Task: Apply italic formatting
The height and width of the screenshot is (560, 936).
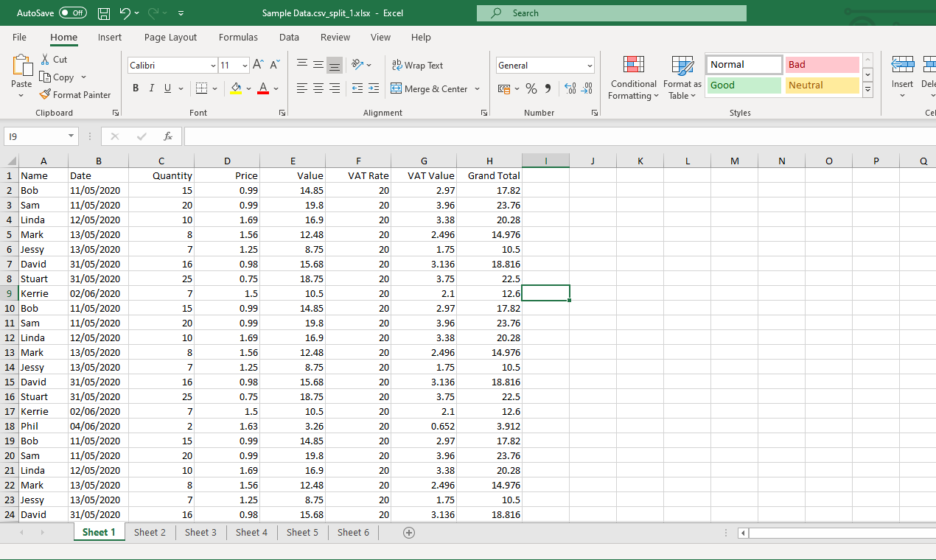Action: pyautogui.click(x=151, y=88)
